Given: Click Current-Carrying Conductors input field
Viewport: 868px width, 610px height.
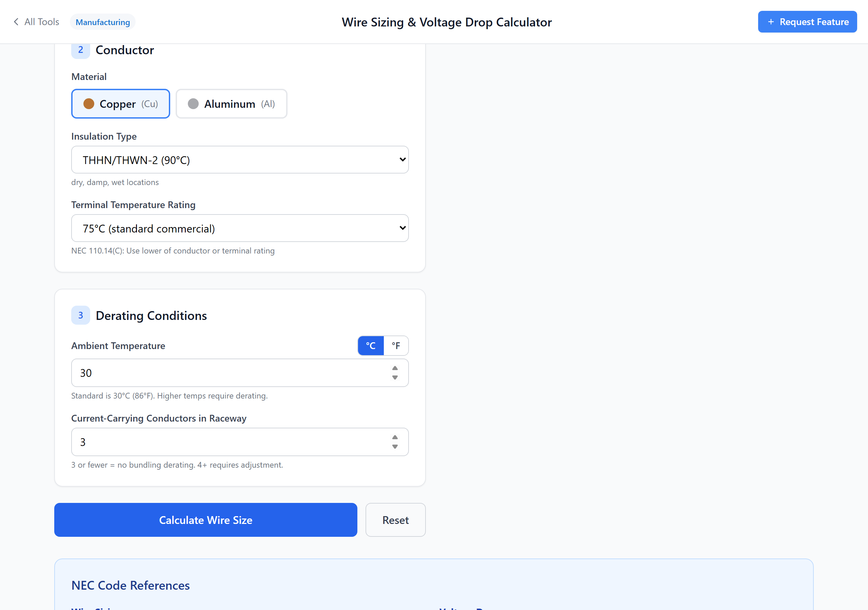Looking at the screenshot, I should 227,442.
